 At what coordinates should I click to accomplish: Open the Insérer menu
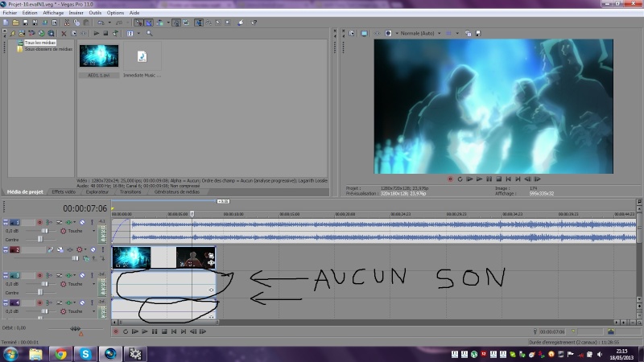(x=76, y=13)
